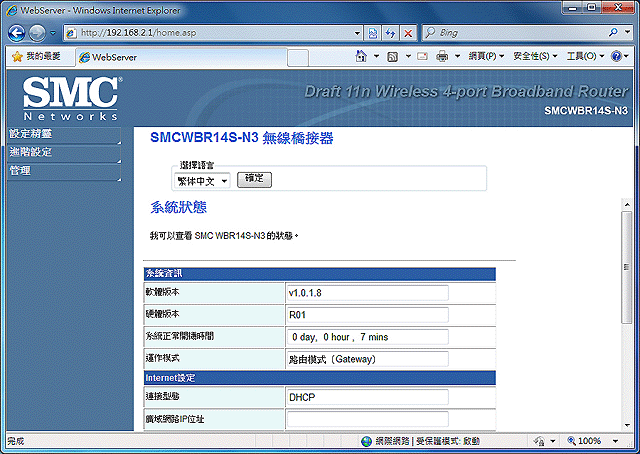Click the 系統狀態 heading
The width and height of the screenshot is (640, 454).
(x=179, y=207)
